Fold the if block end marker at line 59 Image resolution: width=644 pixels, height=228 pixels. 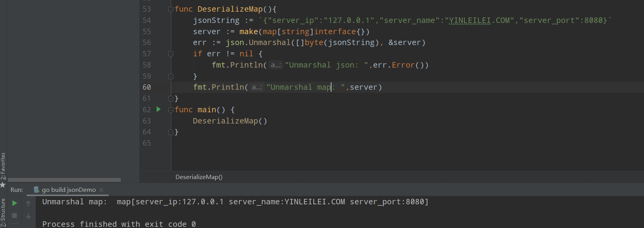[x=171, y=76]
